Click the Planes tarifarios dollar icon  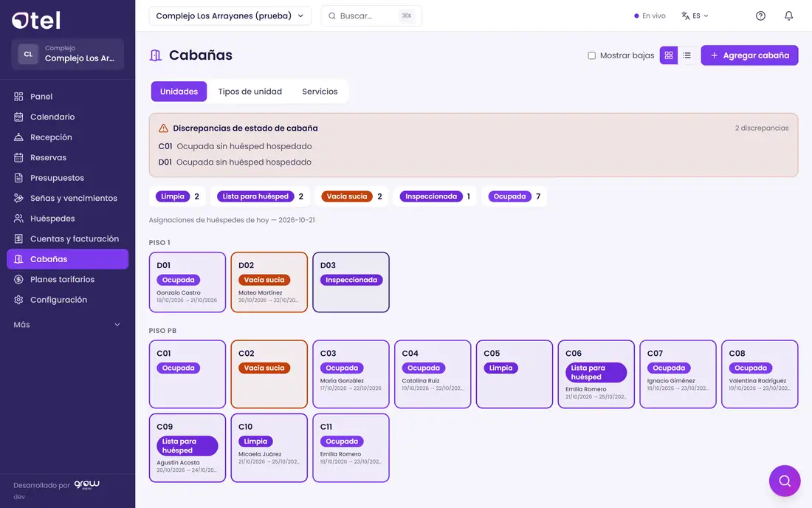pos(18,279)
